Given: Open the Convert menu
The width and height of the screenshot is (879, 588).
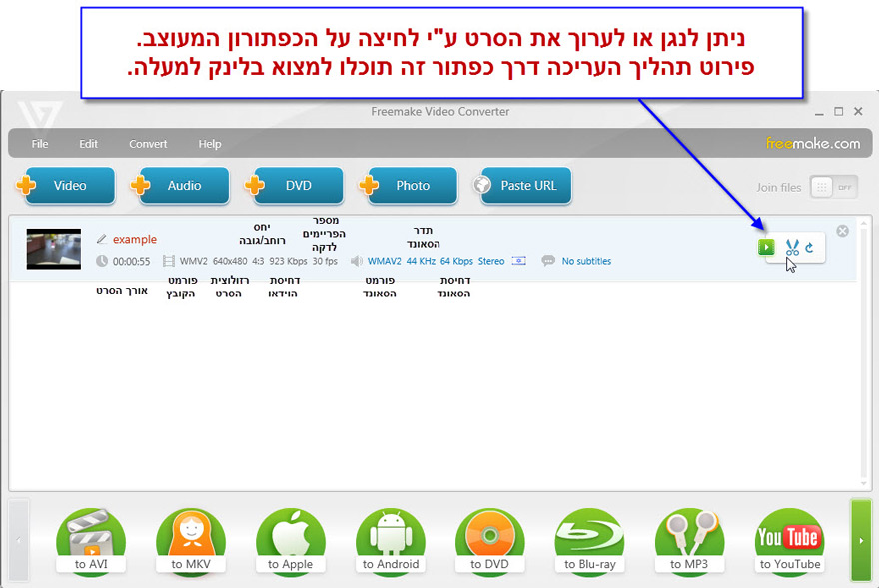Looking at the screenshot, I should [148, 144].
